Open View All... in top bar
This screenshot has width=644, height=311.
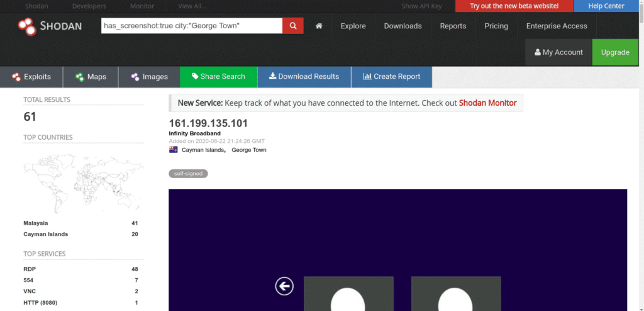tap(192, 6)
